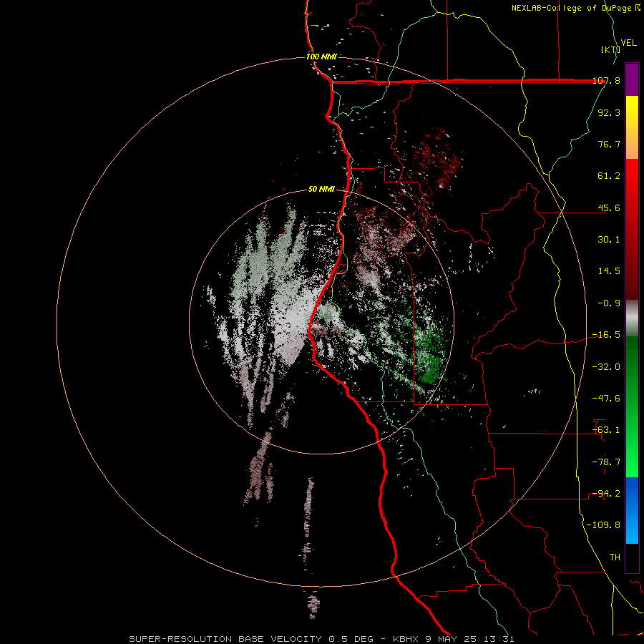Click the -32.0 velocity scale value
Image resolution: width=644 pixels, height=644 pixels.
click(x=606, y=367)
